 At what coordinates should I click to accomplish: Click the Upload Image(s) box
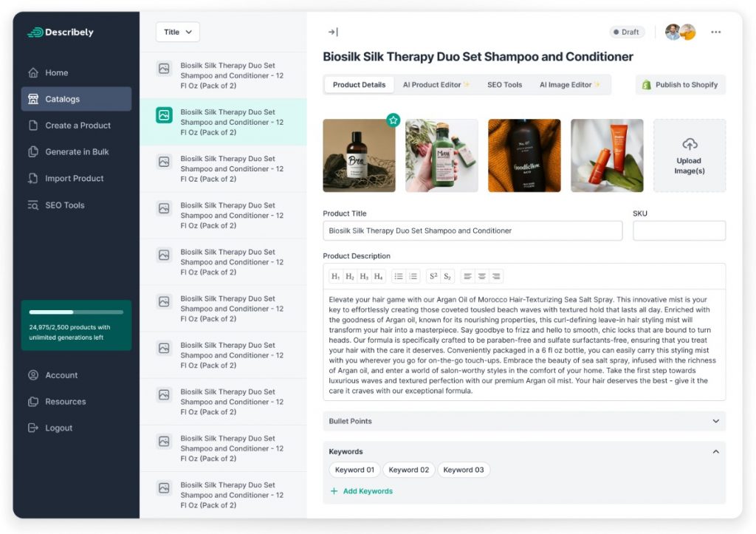pyautogui.click(x=689, y=156)
